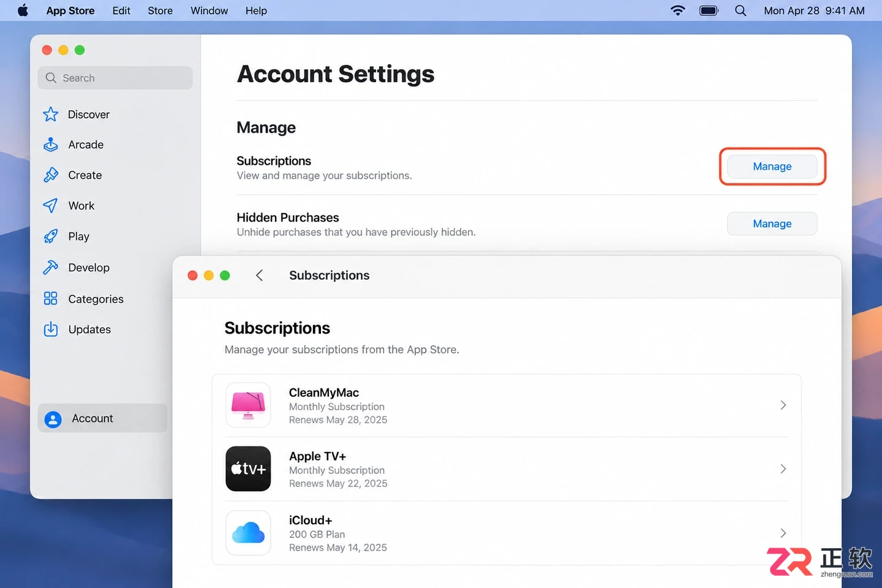Viewport: 882px width, 588px height.
Task: Open the iCloud+ cloud icon
Action: [x=248, y=533]
